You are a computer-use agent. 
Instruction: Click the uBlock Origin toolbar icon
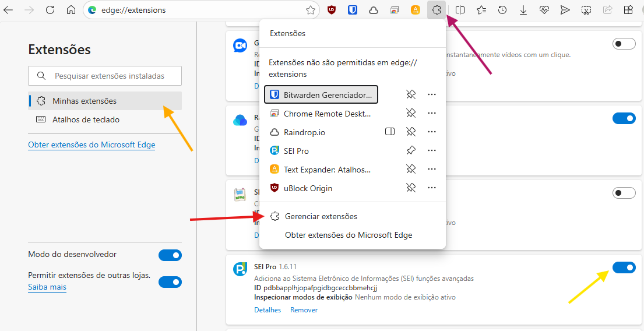(x=332, y=10)
